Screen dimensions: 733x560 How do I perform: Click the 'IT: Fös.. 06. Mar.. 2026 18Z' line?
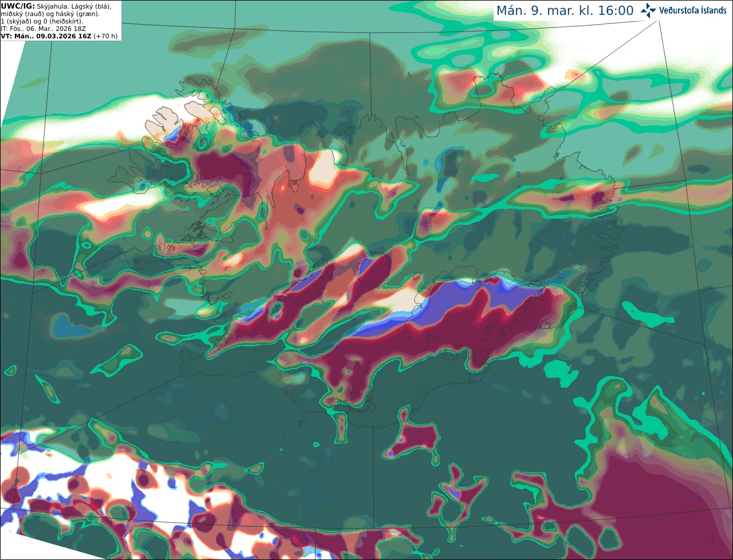tap(44, 29)
